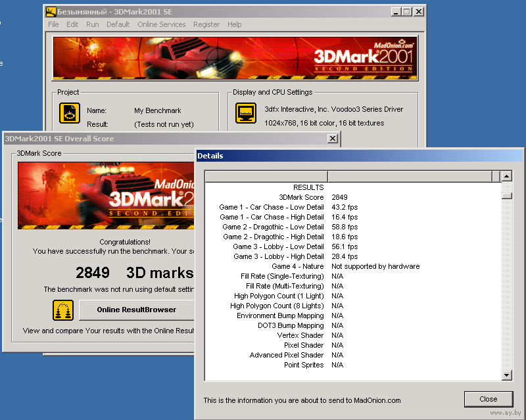This screenshot has height=420, width=526.
Task: Click the Overall Score dialog banner image
Action: pos(106,196)
